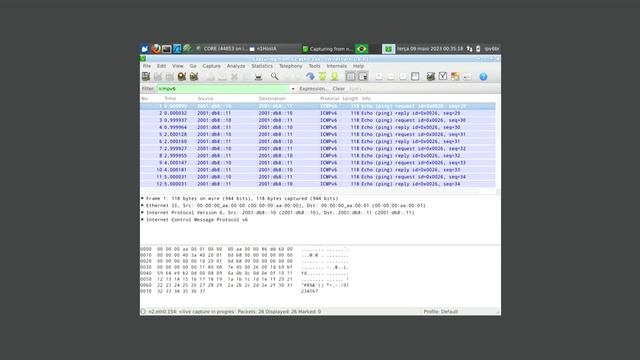Open the display filters dialog icon

[x=443, y=76]
